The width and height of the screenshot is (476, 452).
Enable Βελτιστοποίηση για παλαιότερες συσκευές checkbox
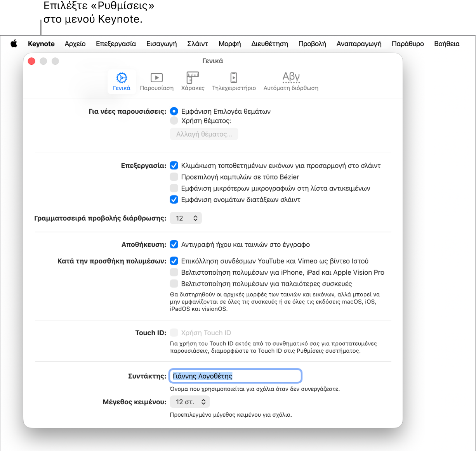(x=174, y=284)
